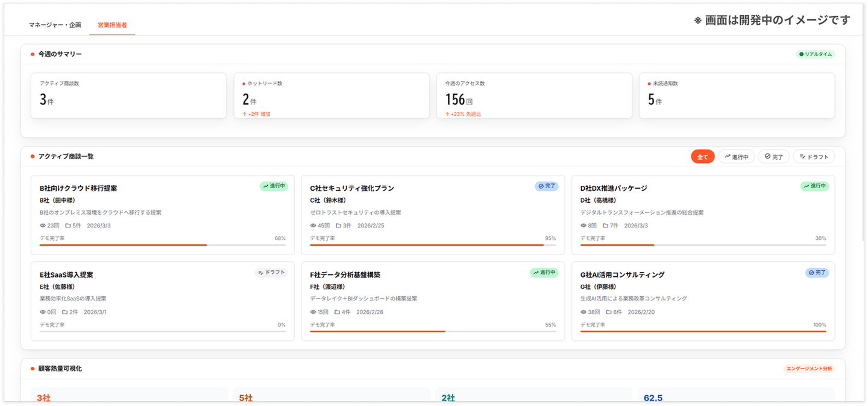Click ドラフト status badge on E社 card
The height and width of the screenshot is (406, 868).
click(271, 273)
